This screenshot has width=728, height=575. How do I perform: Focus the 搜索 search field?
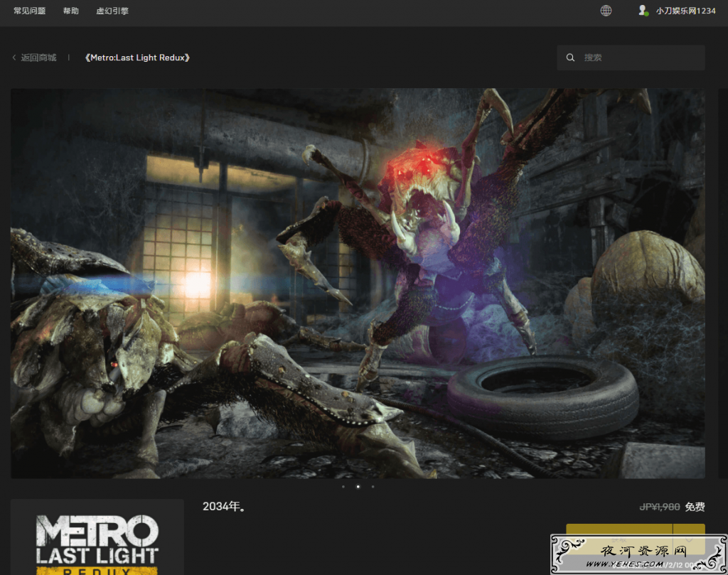pyautogui.click(x=631, y=58)
